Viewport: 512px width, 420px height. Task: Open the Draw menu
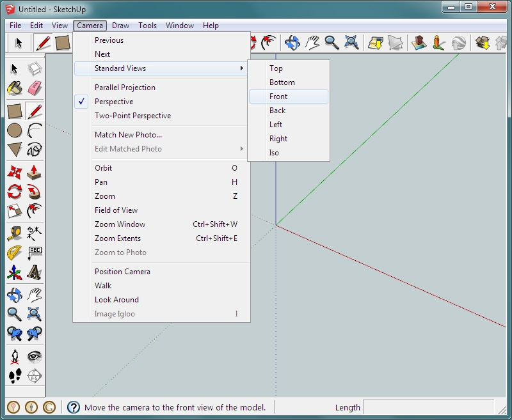click(120, 26)
